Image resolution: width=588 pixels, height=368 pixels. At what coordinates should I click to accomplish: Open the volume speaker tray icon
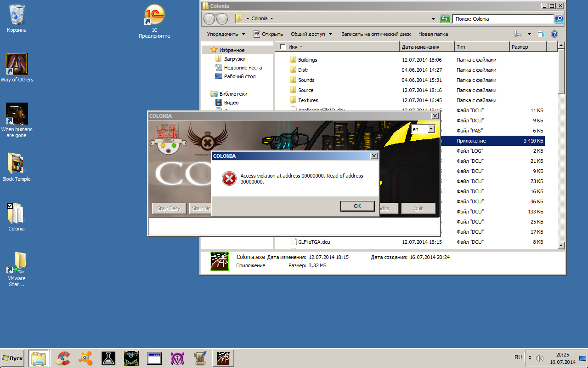coord(540,358)
